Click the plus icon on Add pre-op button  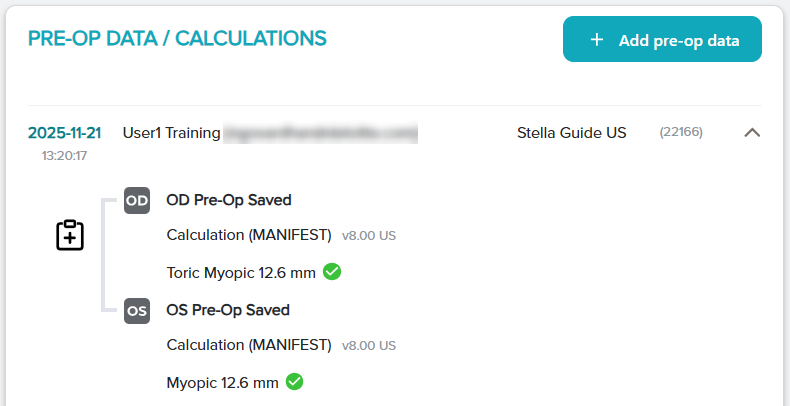tap(597, 40)
